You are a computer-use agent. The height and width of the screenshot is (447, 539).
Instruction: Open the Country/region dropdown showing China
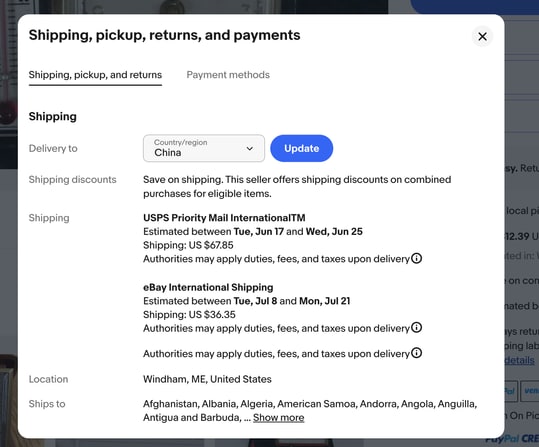(x=204, y=148)
